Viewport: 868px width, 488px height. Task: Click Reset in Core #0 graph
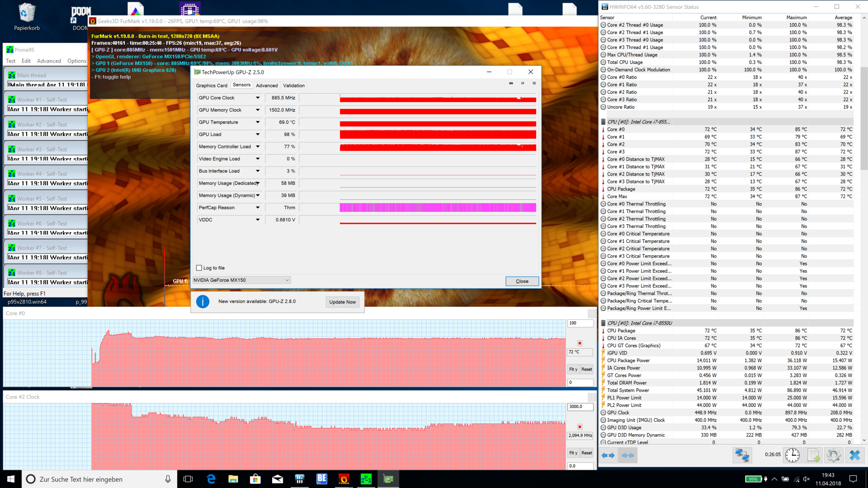[586, 369]
